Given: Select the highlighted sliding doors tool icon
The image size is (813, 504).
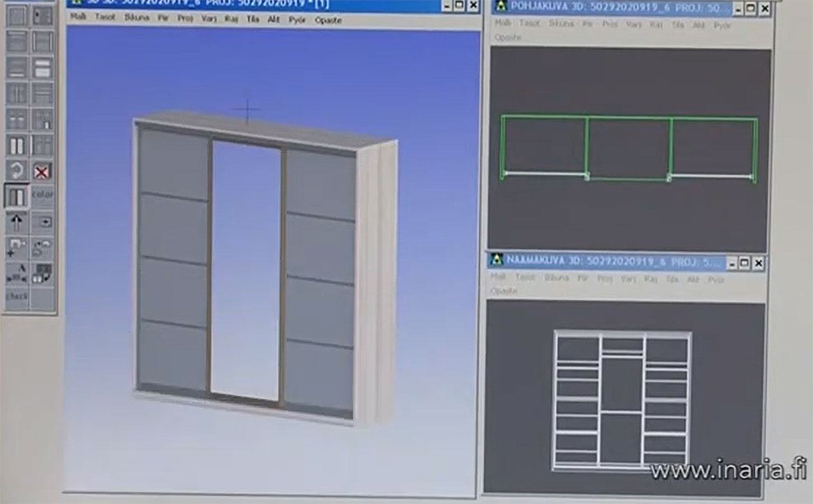Looking at the screenshot, I should click(17, 196).
